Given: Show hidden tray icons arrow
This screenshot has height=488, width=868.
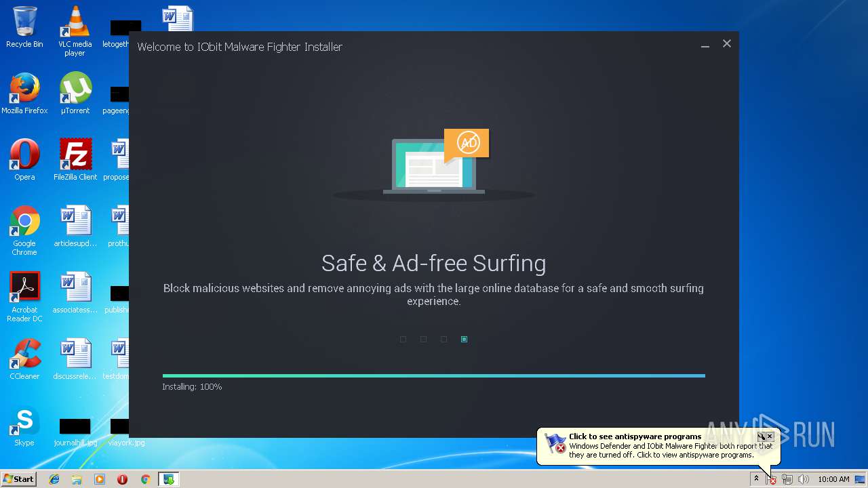Looking at the screenshot, I should point(756,479).
